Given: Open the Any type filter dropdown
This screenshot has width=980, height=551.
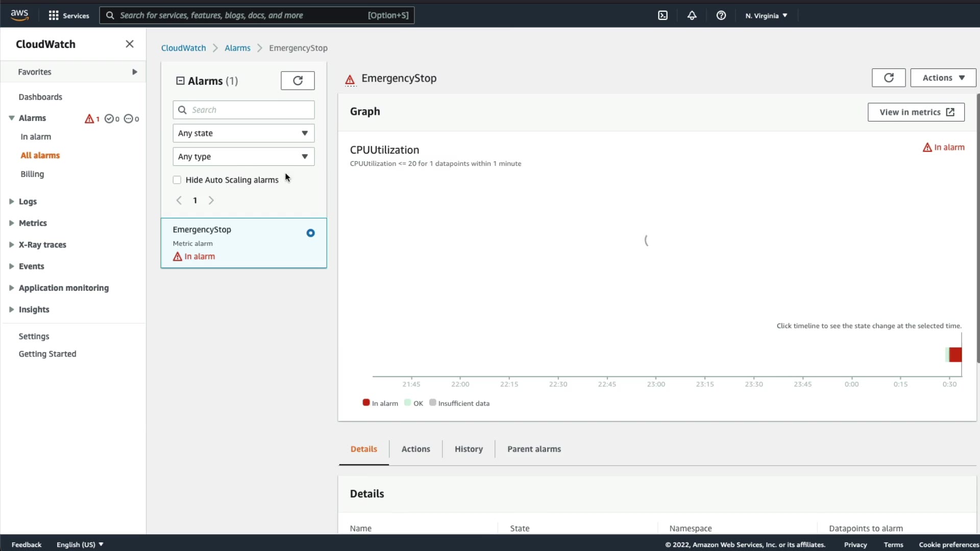Looking at the screenshot, I should click(243, 157).
